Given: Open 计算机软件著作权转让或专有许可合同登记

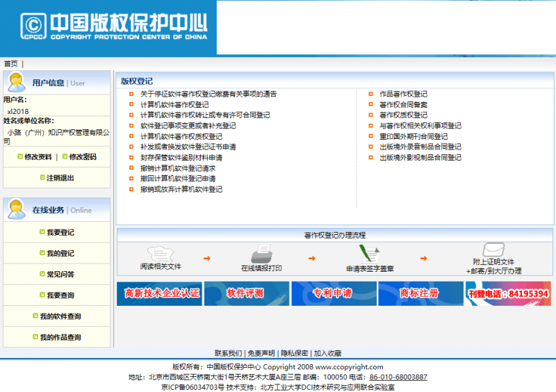Looking at the screenshot, I should (x=205, y=115).
